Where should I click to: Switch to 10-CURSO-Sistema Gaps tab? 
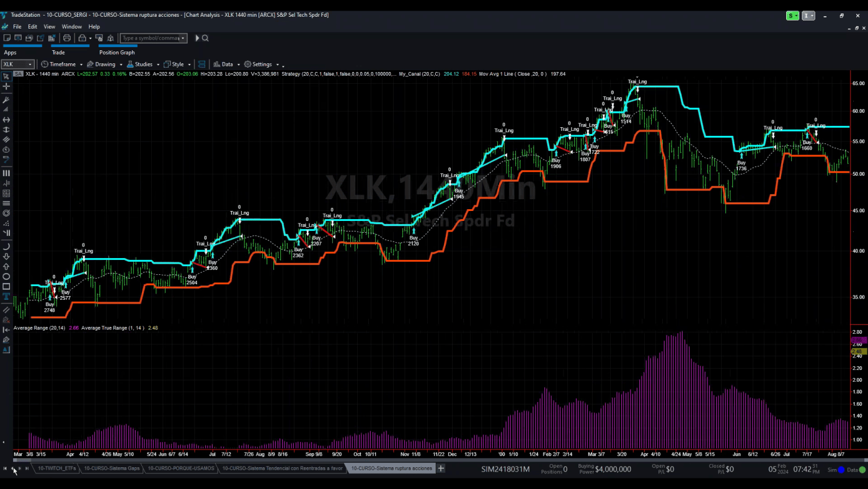point(112,469)
